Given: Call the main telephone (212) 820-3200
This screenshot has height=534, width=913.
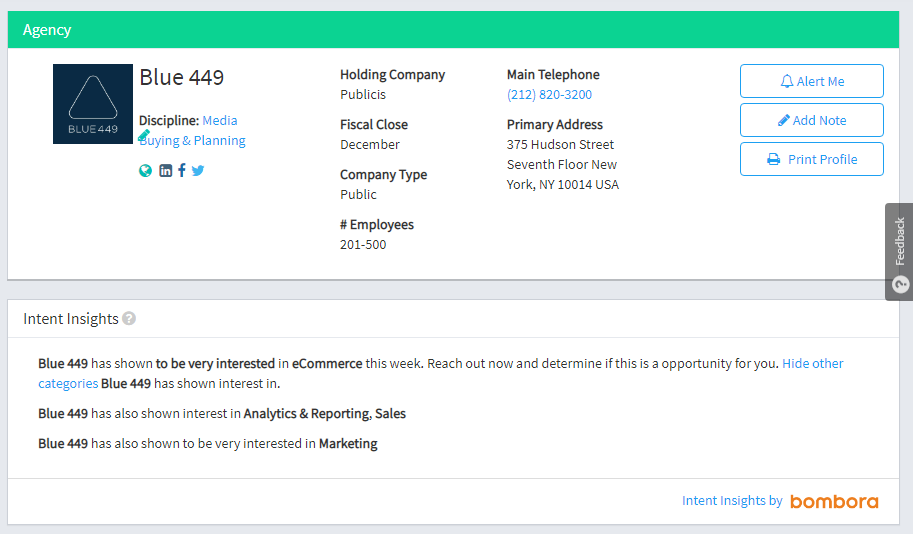Looking at the screenshot, I should pyautogui.click(x=549, y=94).
